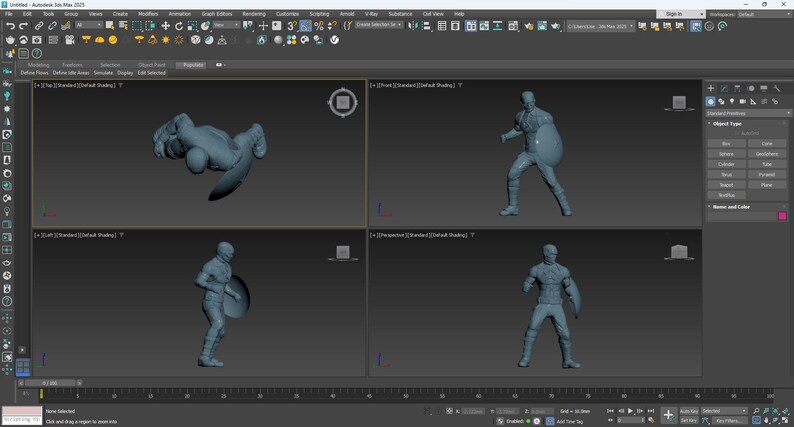This screenshot has height=427, width=794.
Task: Click the Top viewport ViewCube
Action: 343,102
